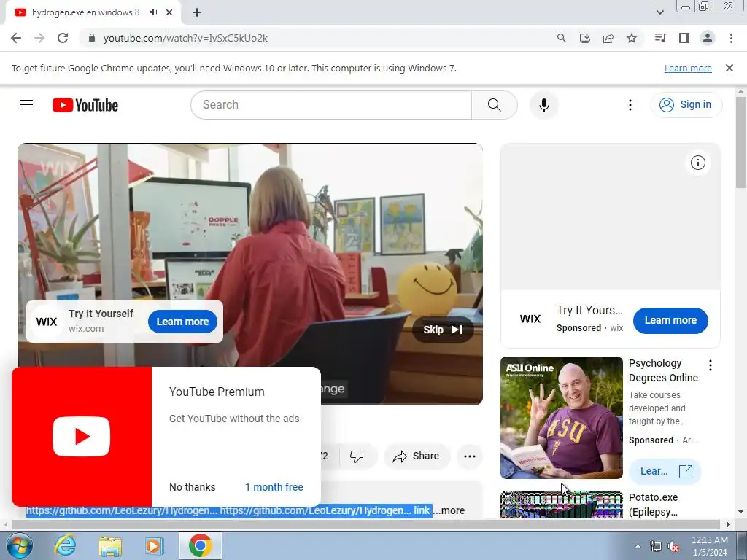Click the install app icon in address bar
The height and width of the screenshot is (560, 747).
(584, 38)
